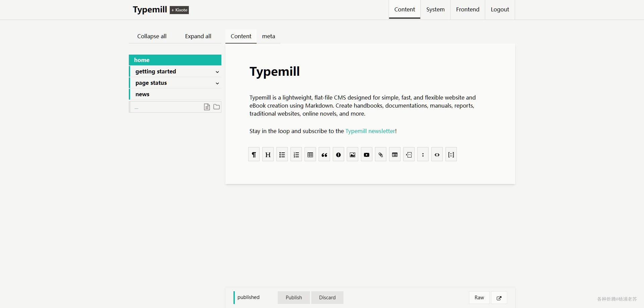Add new folder via folder icon
644x308 pixels.
click(217, 107)
